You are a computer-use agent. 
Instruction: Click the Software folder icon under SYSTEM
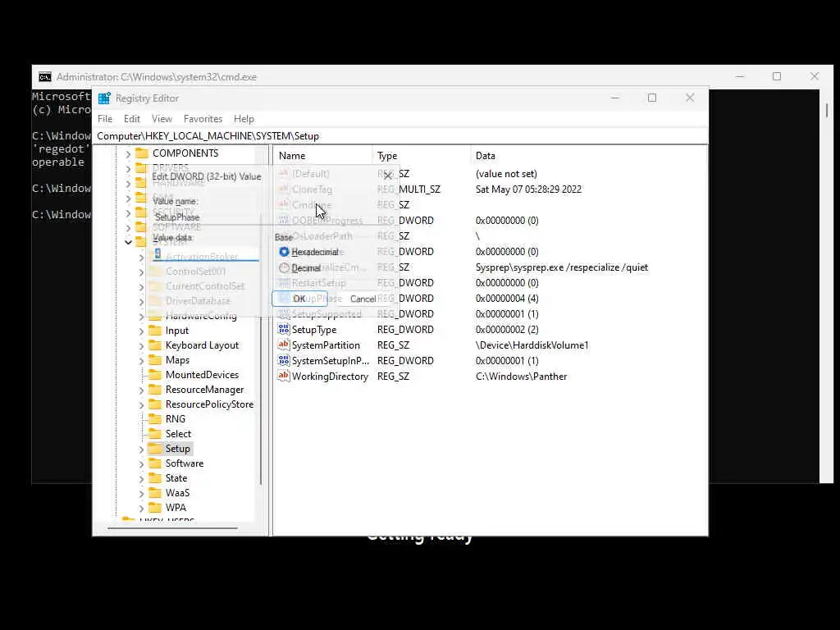coord(155,463)
